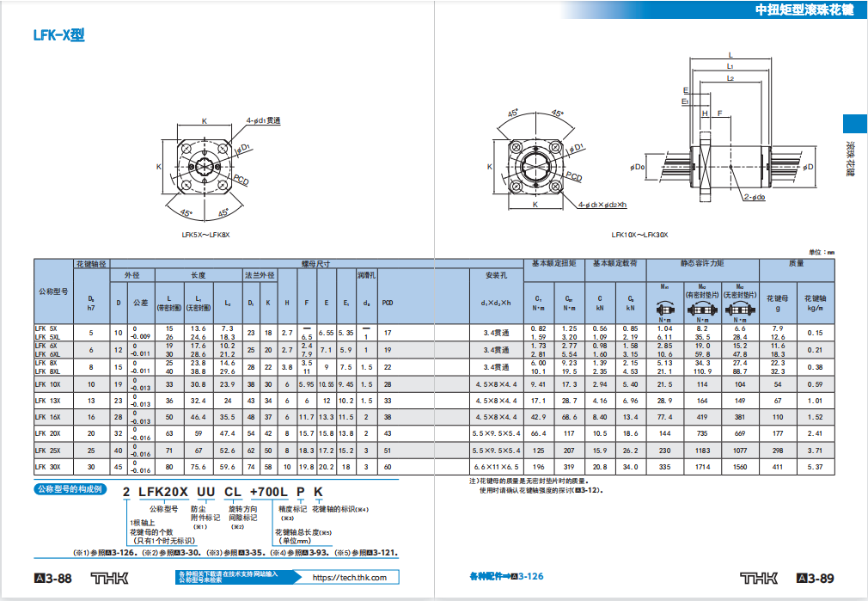Click the 6.6×11×6.5 mounting hole cell

[x=497, y=467]
